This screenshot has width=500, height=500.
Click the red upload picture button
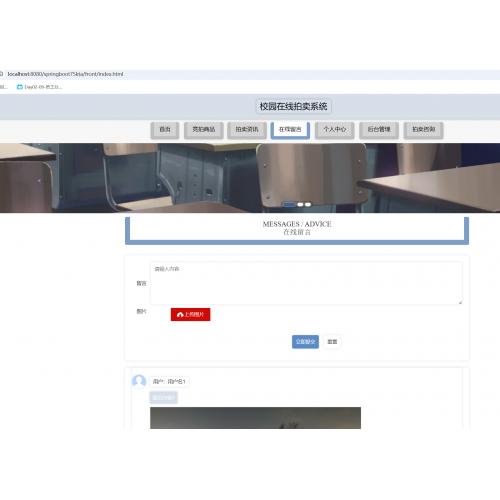click(191, 314)
